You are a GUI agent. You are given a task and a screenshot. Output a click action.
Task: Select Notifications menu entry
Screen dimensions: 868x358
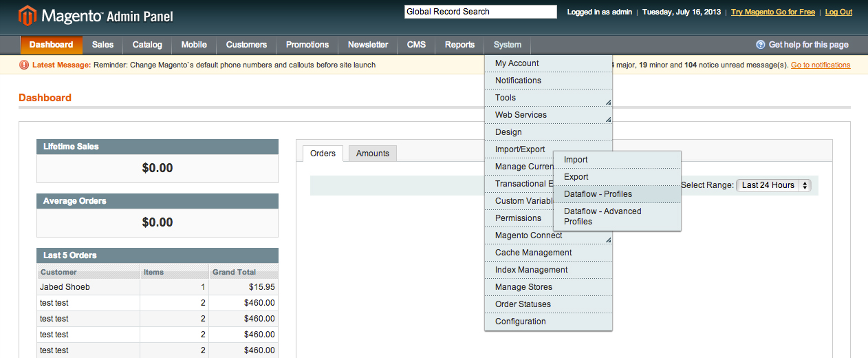(548, 81)
